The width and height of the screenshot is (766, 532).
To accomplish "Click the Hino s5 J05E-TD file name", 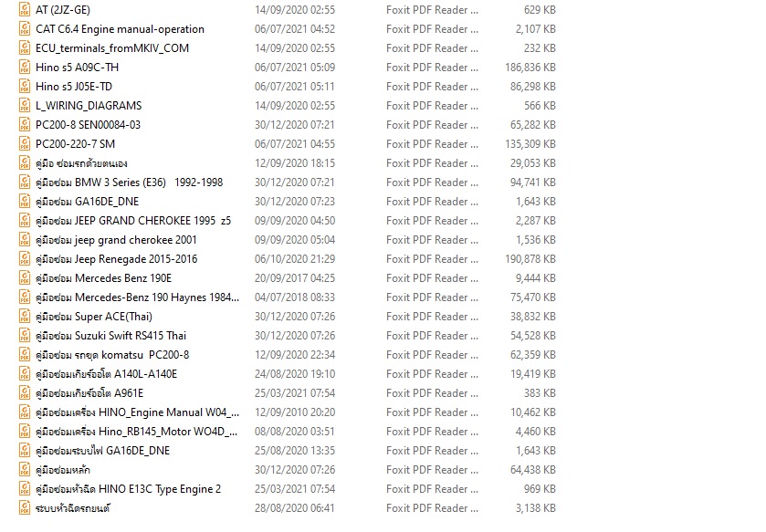I will 74,87.
